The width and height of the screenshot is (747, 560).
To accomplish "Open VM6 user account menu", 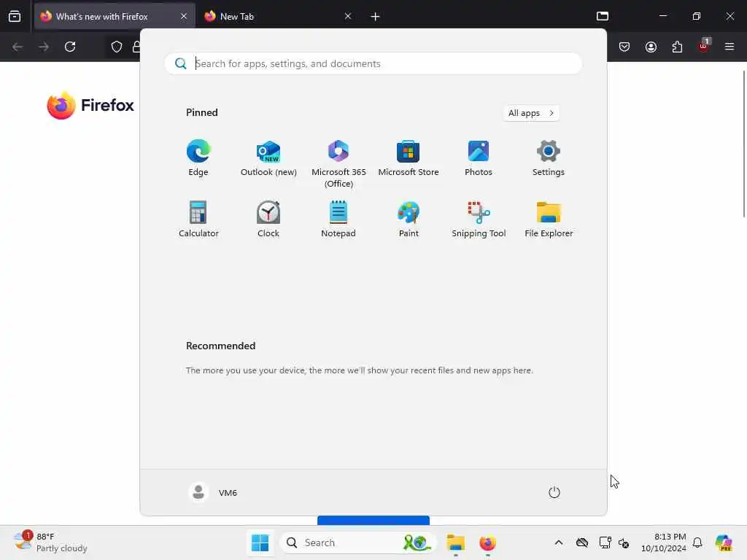I will point(213,492).
